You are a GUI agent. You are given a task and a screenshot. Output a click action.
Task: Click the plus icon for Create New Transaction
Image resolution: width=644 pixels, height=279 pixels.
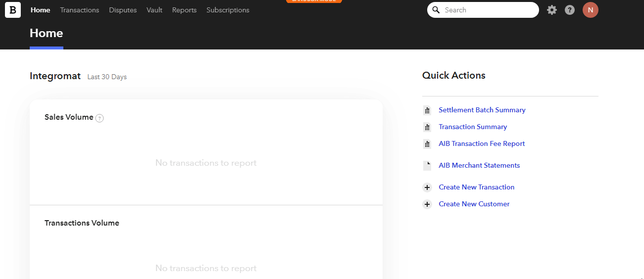point(427,187)
